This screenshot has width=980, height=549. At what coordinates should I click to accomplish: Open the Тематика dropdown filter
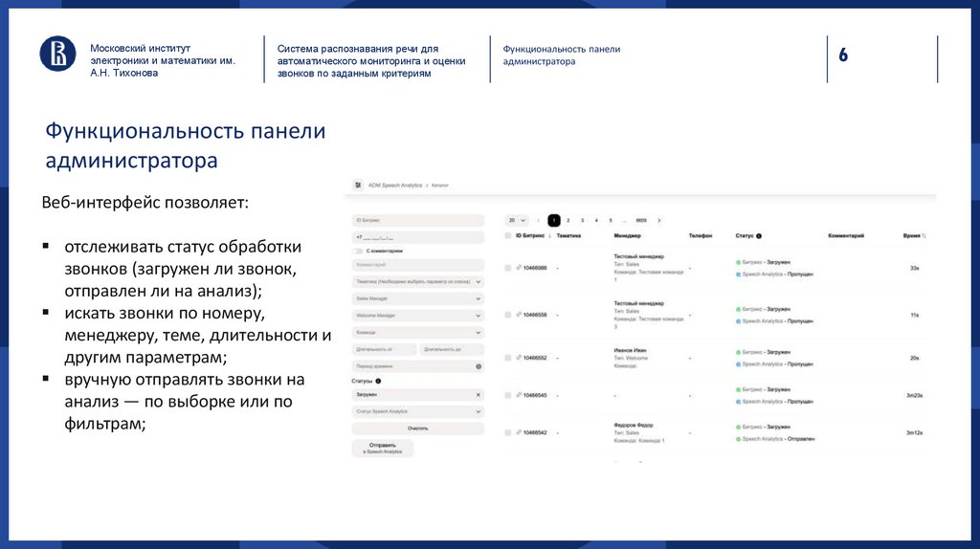417,282
